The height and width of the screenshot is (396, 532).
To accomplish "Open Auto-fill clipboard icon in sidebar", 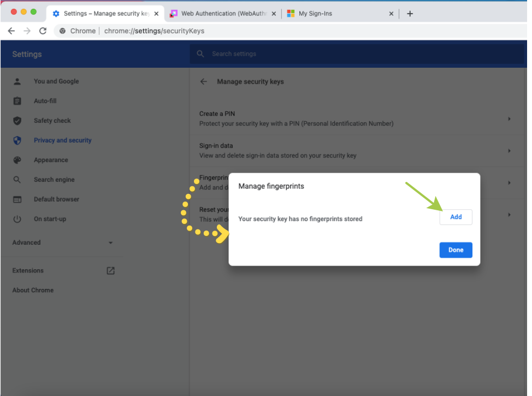I will (17, 101).
